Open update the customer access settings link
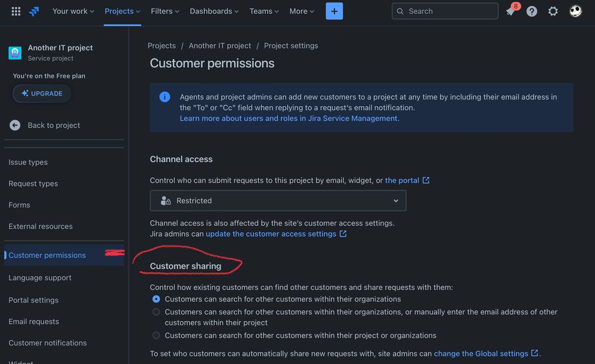Screen dimensions: 595x364 tap(271, 234)
